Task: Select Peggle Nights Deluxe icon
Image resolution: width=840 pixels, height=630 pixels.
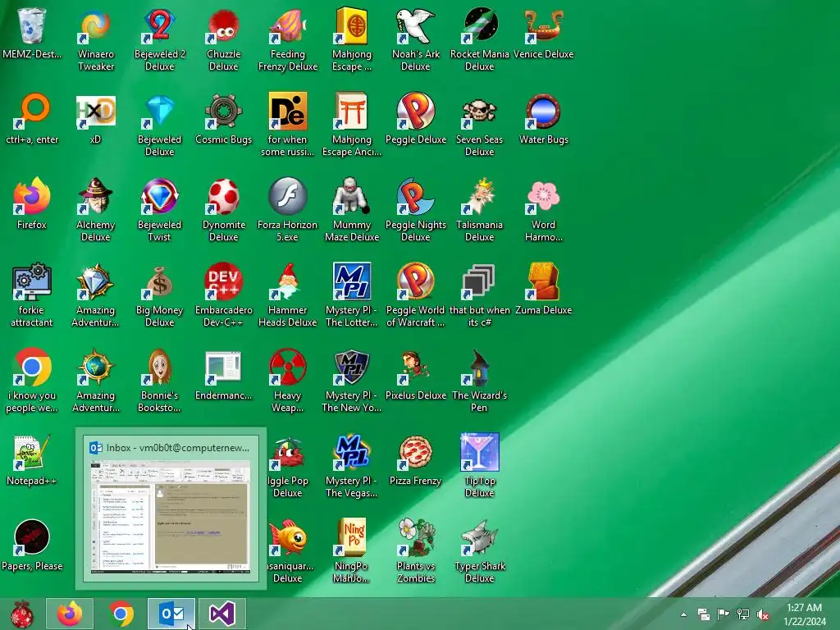Action: [x=416, y=196]
